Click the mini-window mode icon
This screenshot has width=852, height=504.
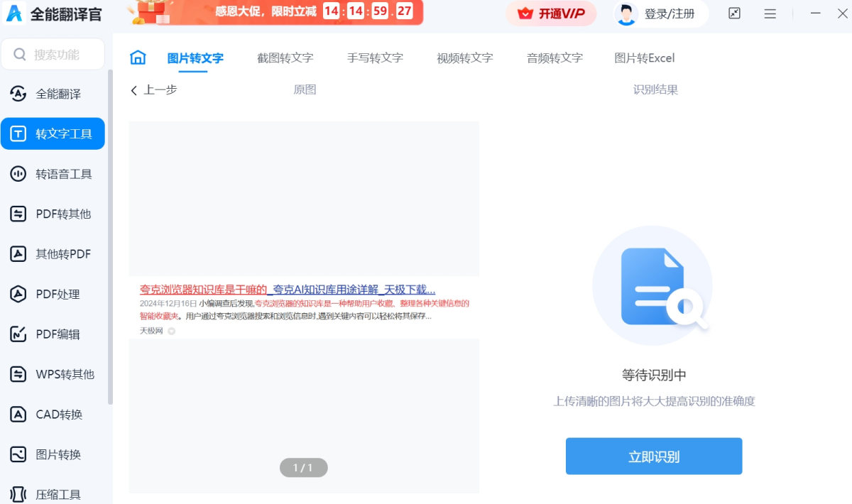point(735,13)
